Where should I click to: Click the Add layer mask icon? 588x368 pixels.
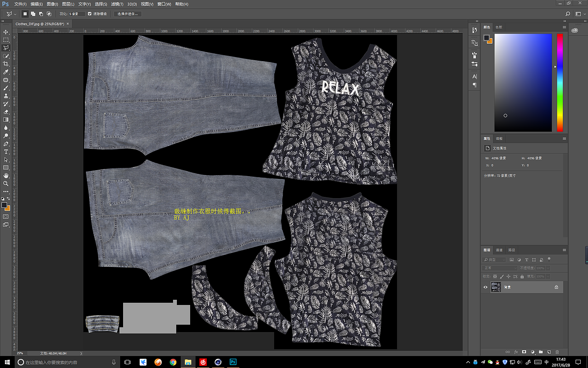point(524,352)
